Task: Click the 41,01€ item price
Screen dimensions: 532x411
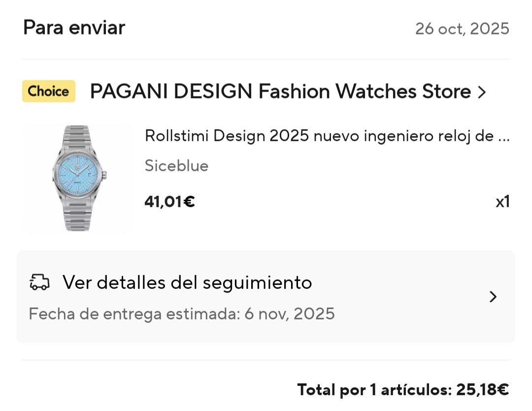Action: 169,201
